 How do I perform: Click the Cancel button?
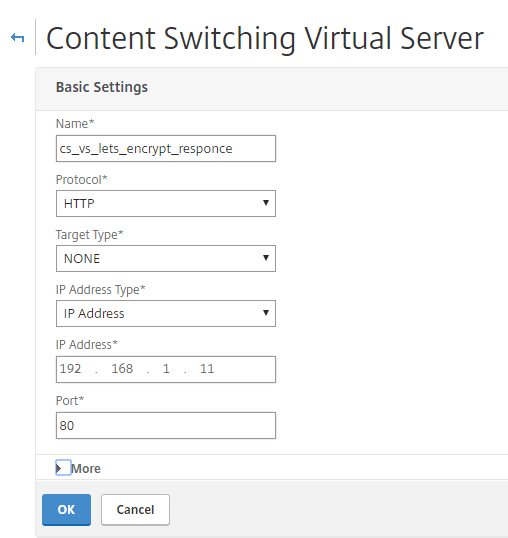tap(135, 510)
